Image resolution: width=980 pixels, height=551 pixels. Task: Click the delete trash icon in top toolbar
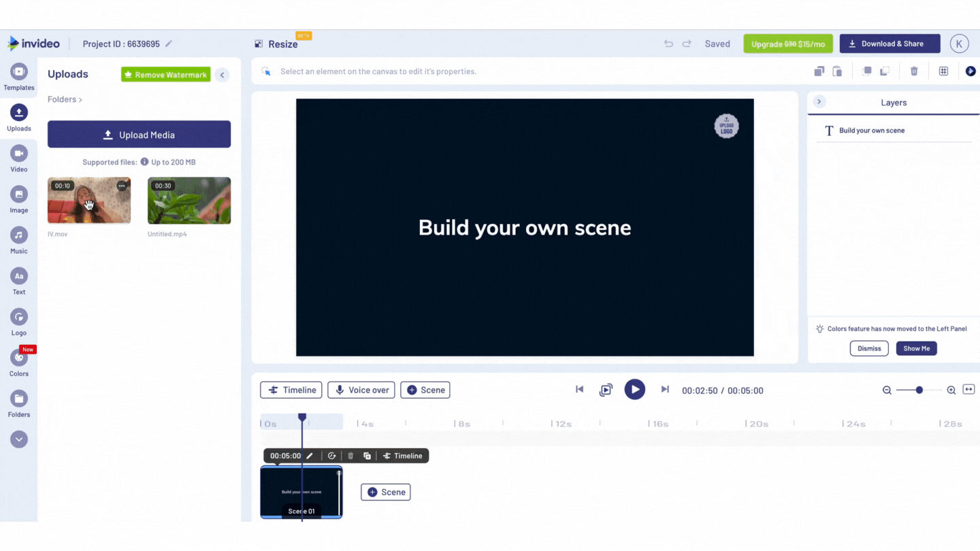pos(914,71)
